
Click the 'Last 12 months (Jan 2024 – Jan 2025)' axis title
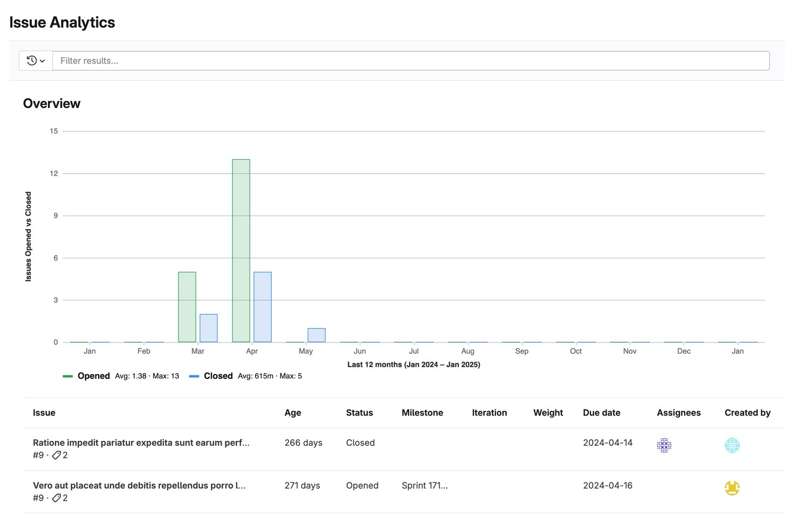(x=414, y=365)
